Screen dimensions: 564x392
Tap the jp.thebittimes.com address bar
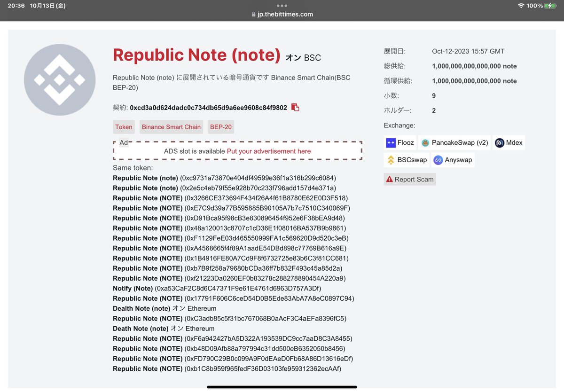(x=282, y=14)
